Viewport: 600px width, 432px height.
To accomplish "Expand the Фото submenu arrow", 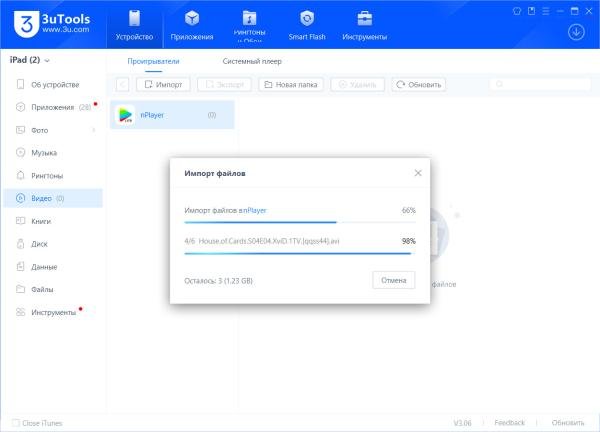I will 94,130.
